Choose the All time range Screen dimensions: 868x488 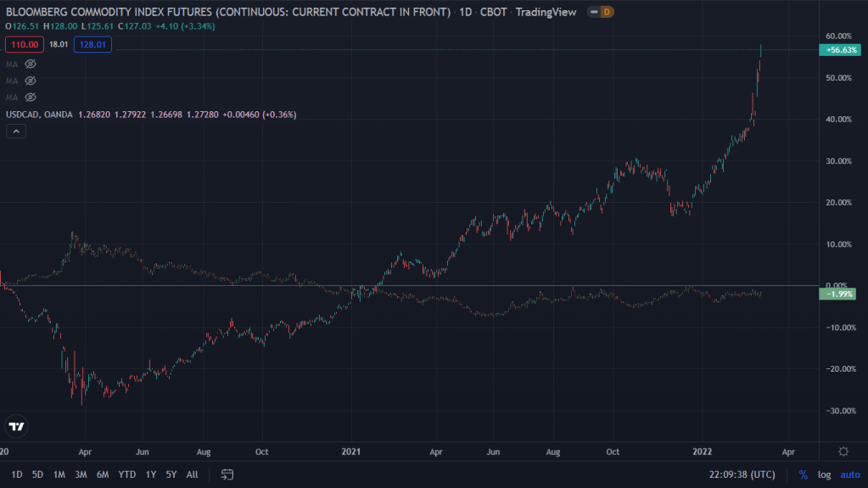point(193,474)
